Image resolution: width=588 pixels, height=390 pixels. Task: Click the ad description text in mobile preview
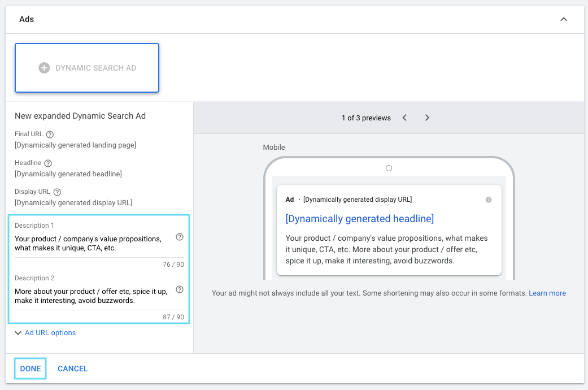click(386, 250)
